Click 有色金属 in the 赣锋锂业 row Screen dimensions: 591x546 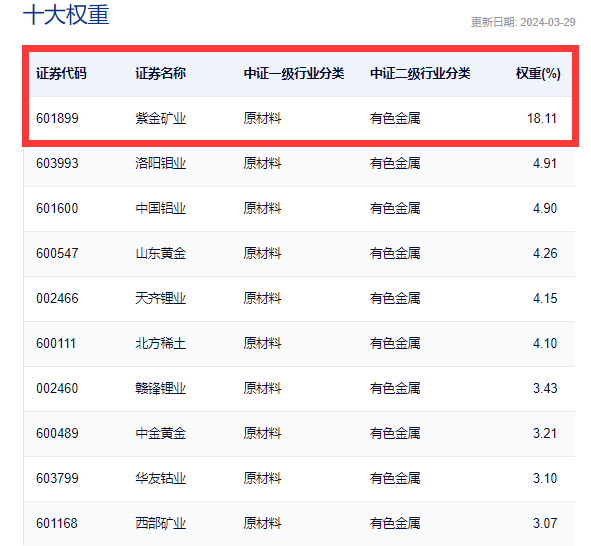click(x=395, y=388)
